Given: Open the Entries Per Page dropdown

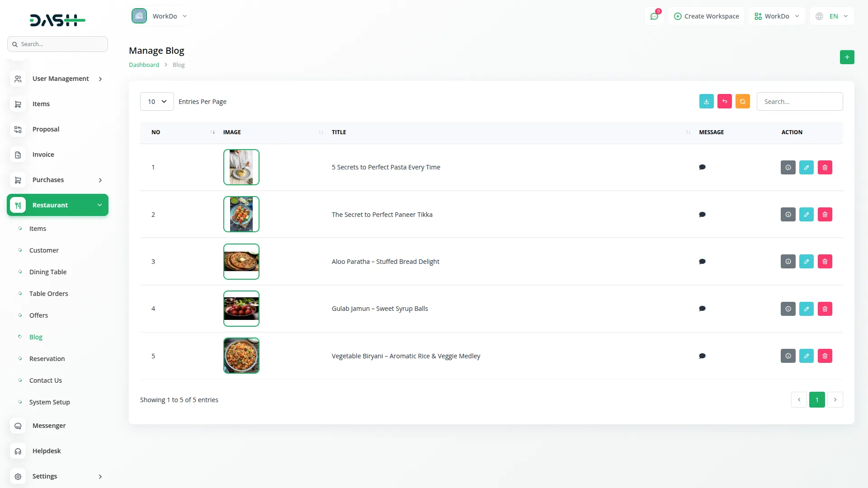Looking at the screenshot, I should tap(156, 101).
